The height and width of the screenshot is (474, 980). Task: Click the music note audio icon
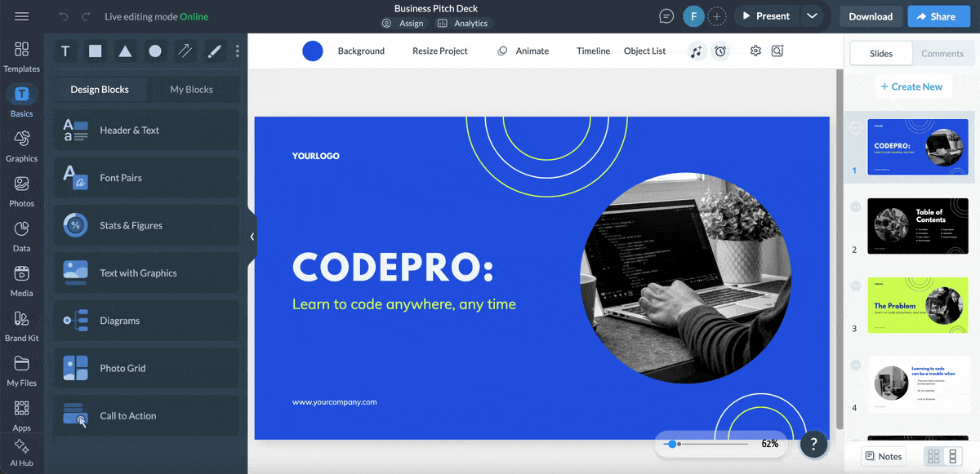coord(696,51)
